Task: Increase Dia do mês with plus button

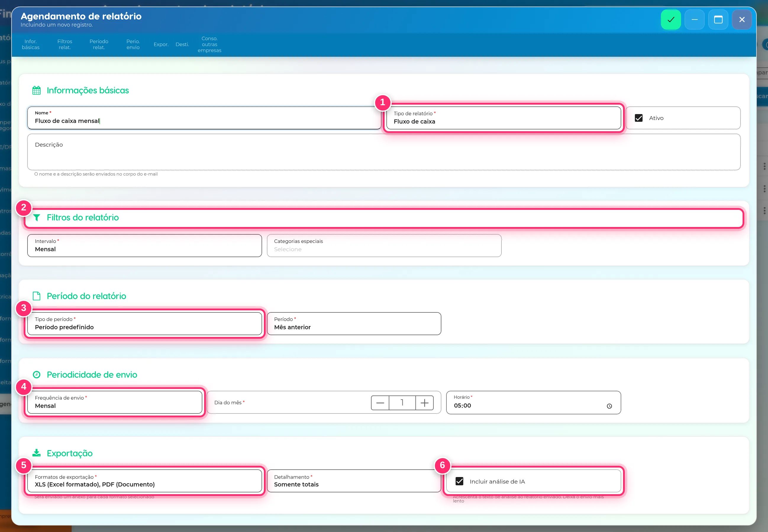Action: click(424, 403)
